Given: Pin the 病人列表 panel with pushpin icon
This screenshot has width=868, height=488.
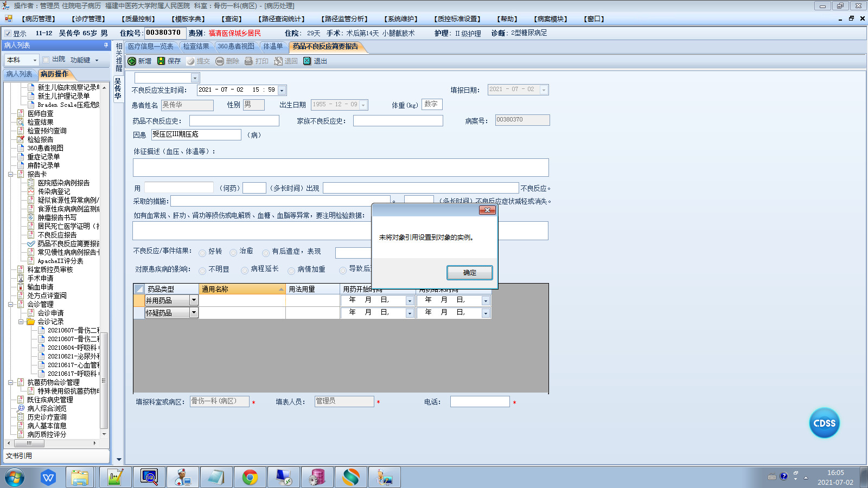Looking at the screenshot, I should coord(106,46).
